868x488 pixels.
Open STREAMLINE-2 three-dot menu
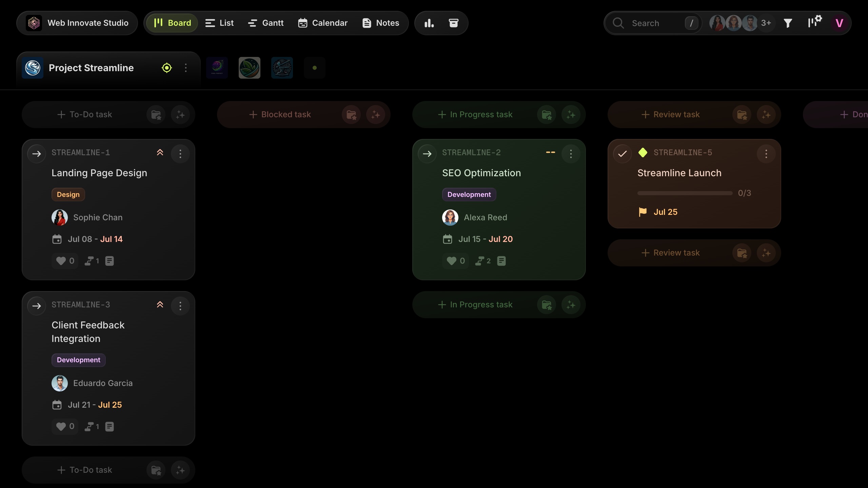[x=571, y=154]
